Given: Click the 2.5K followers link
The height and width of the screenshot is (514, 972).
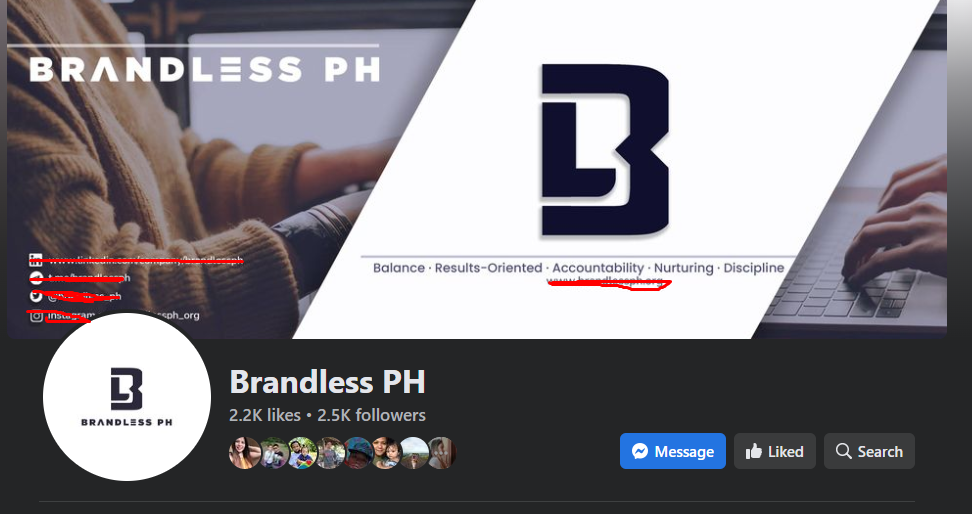Looking at the screenshot, I should tap(371, 415).
